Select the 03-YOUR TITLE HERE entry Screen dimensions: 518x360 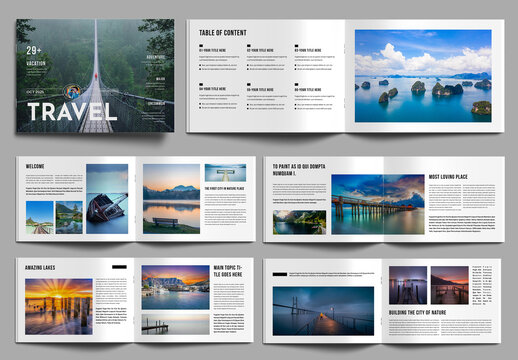308,50
